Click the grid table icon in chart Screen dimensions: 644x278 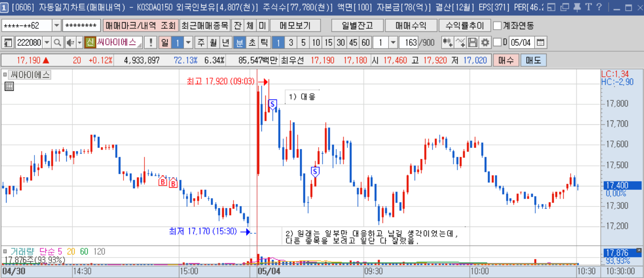point(9,86)
